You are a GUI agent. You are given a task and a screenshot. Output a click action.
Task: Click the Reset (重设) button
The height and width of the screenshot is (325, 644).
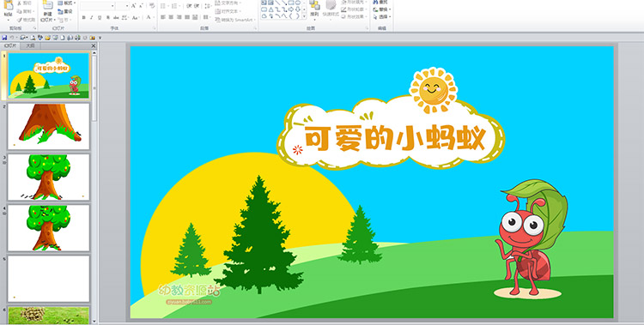click(65, 11)
